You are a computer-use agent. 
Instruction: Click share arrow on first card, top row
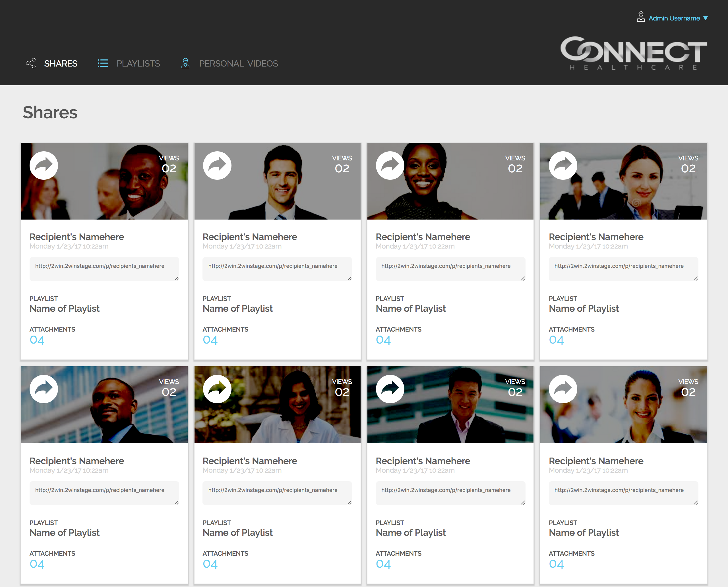(44, 165)
